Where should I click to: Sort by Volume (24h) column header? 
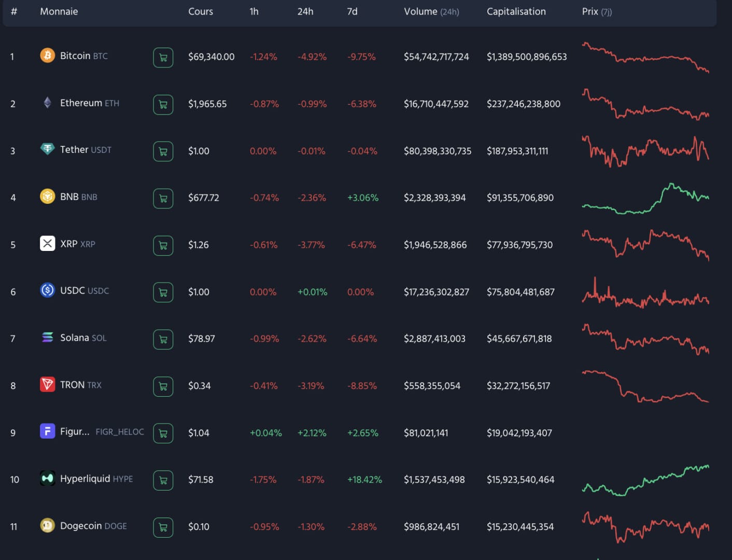(431, 11)
